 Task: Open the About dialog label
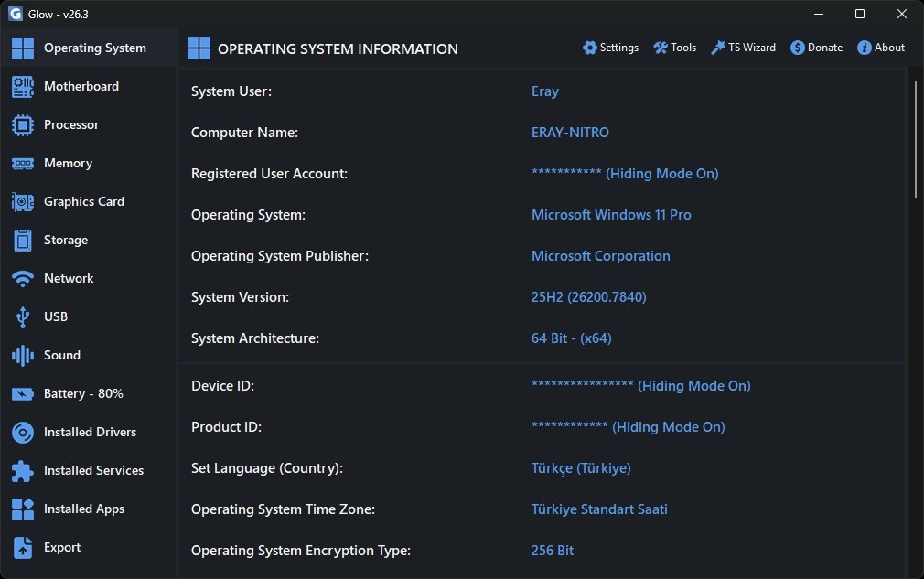coord(889,48)
